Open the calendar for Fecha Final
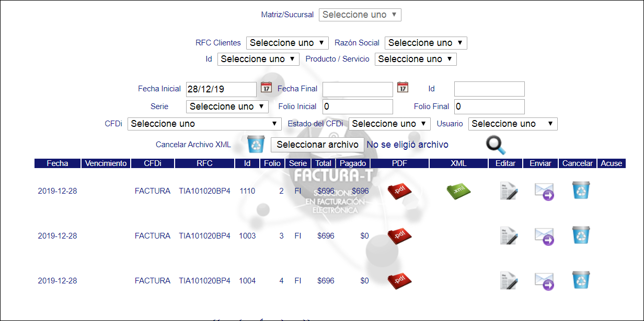This screenshot has height=321, width=644. (x=402, y=88)
